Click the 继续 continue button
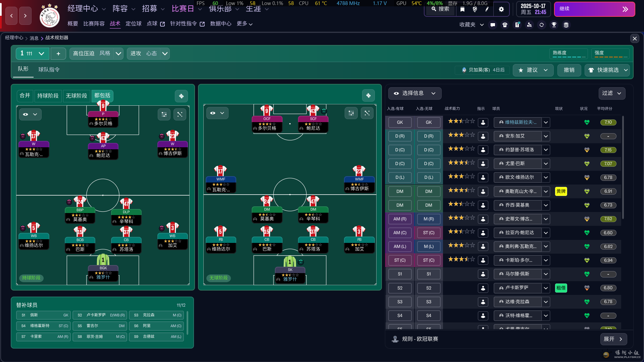Screen dimensions: 644x362 click(x=594, y=9)
